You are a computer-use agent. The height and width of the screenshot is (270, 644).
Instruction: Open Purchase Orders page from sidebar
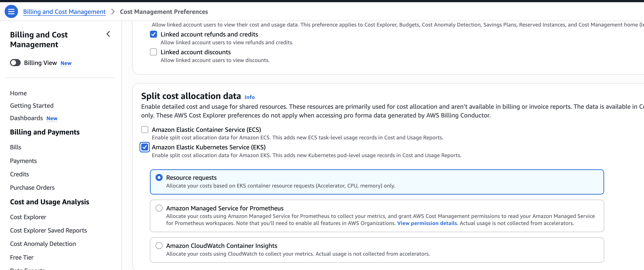(x=32, y=188)
